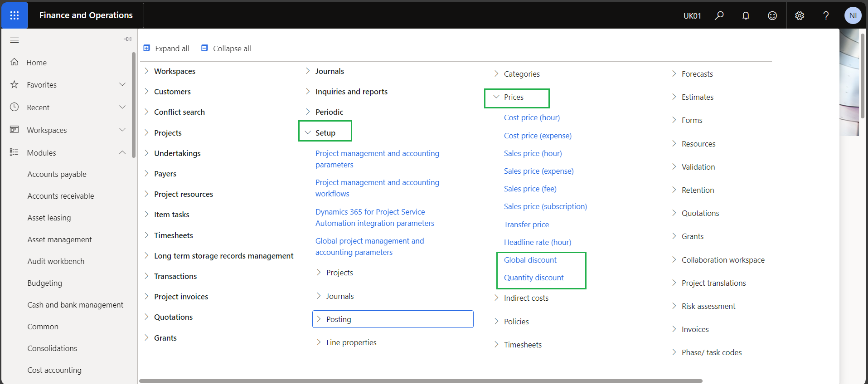
Task: Open Cost accounting module
Action: click(54, 370)
